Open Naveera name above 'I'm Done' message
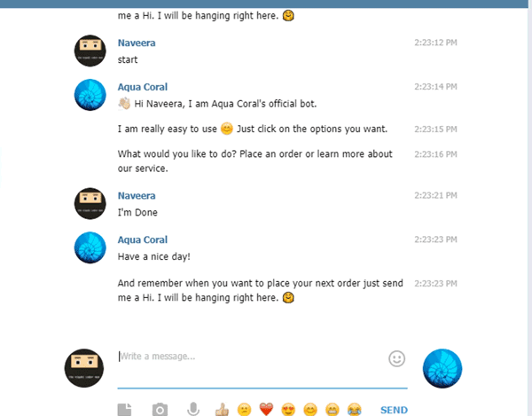The width and height of the screenshot is (532, 416). pos(137,196)
